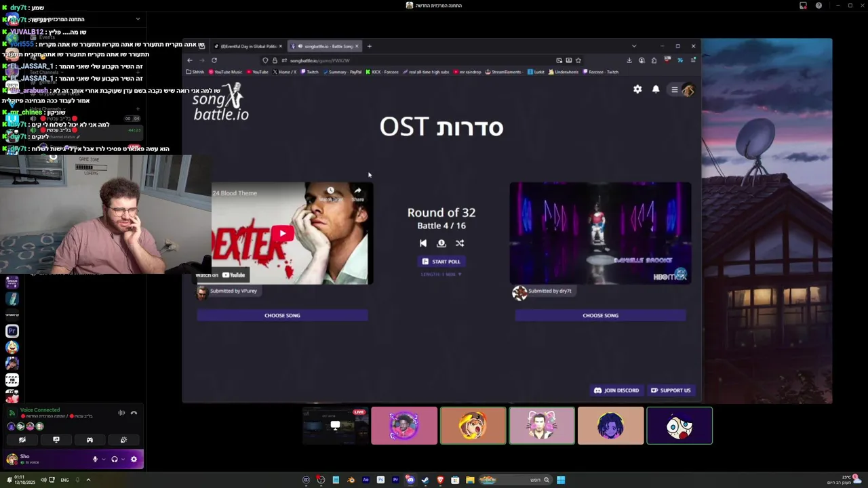Open the HBO Max video thumbnail on right

[600, 232]
